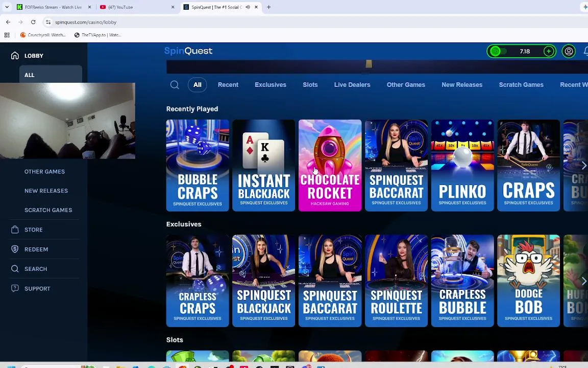Open the browser apps grid icon

[7, 35]
